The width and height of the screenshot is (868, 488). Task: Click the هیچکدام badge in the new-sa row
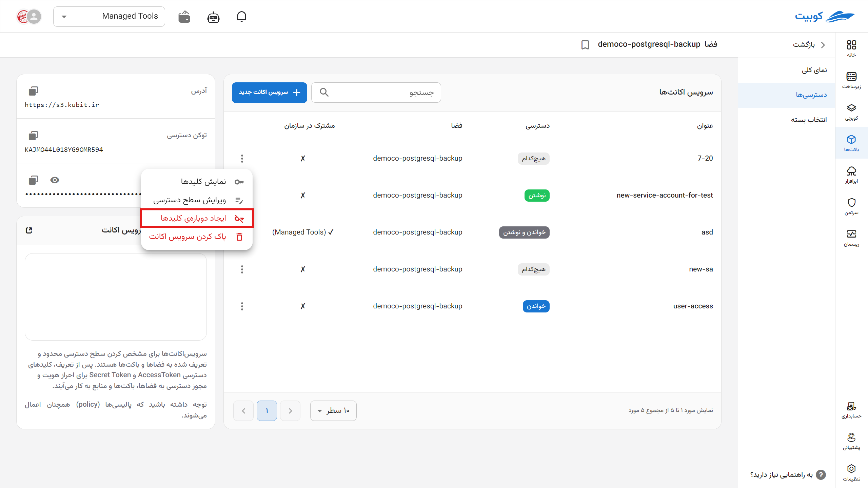coord(533,269)
